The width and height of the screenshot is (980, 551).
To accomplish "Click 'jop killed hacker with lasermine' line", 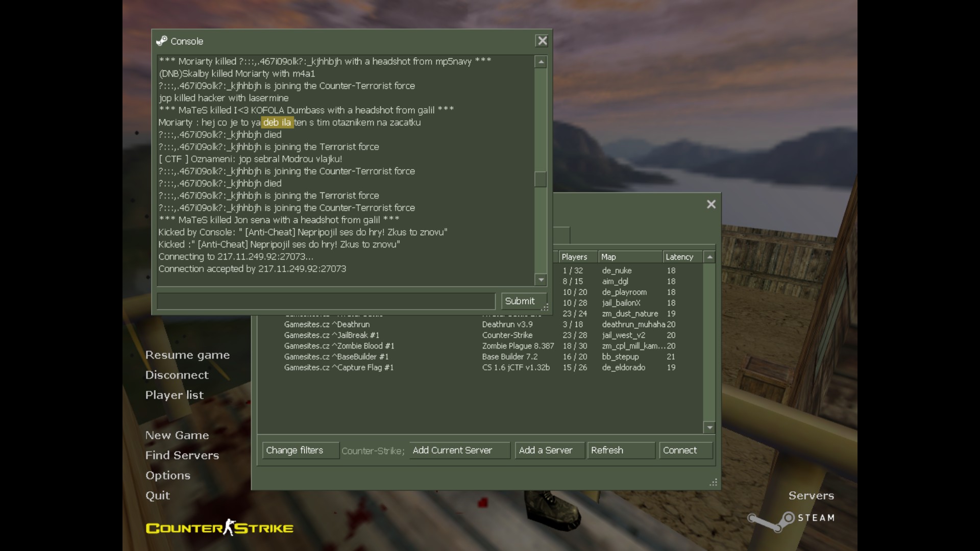I will pos(224,98).
